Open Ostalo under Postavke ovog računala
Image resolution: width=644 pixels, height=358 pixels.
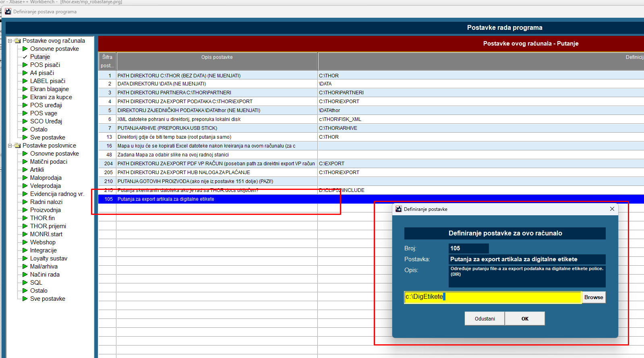(39, 129)
